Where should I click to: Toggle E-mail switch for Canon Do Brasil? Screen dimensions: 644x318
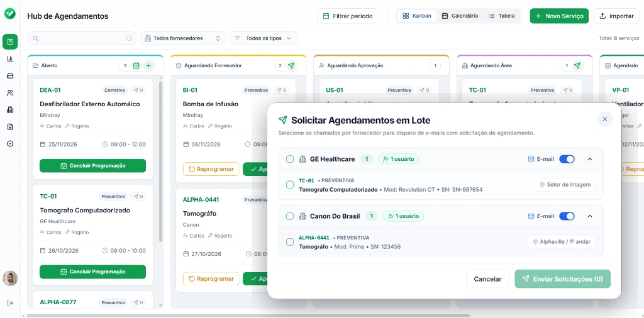(x=567, y=216)
